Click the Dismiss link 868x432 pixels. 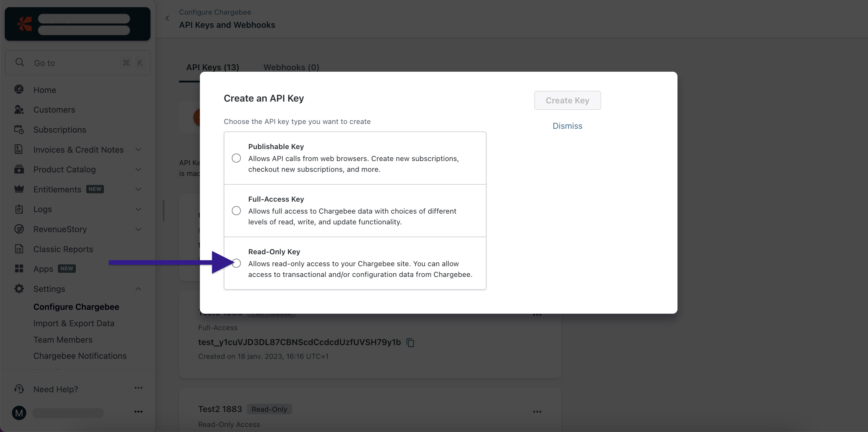coord(567,125)
